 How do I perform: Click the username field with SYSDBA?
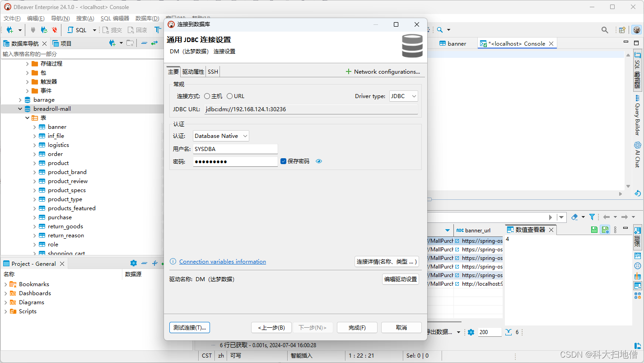(235, 149)
